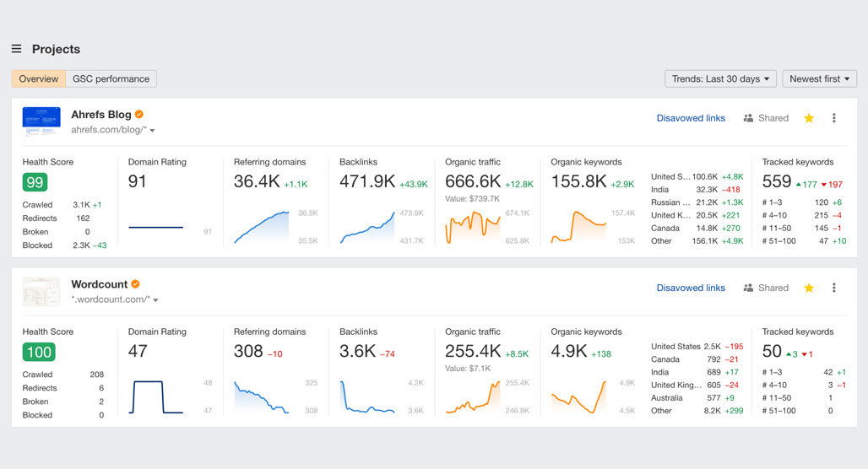This screenshot has height=469, width=868.
Task: Click Redirects 162 in Ahrefs Blog
Action: click(x=57, y=218)
